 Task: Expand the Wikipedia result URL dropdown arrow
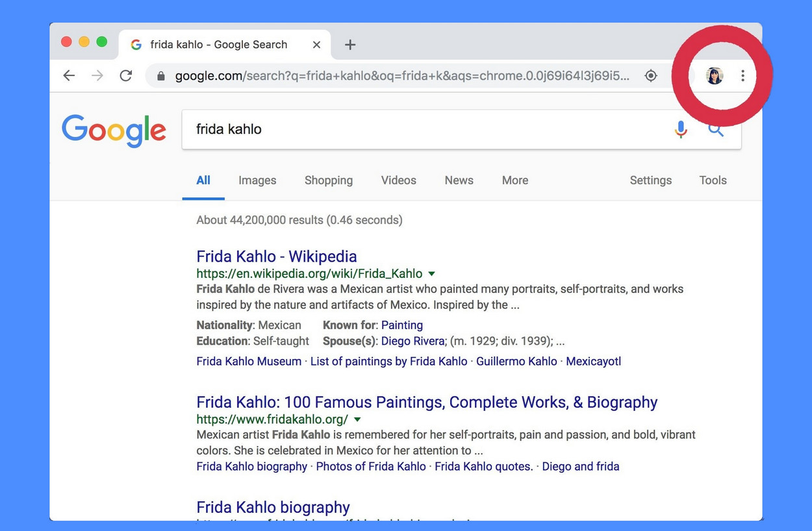431,274
